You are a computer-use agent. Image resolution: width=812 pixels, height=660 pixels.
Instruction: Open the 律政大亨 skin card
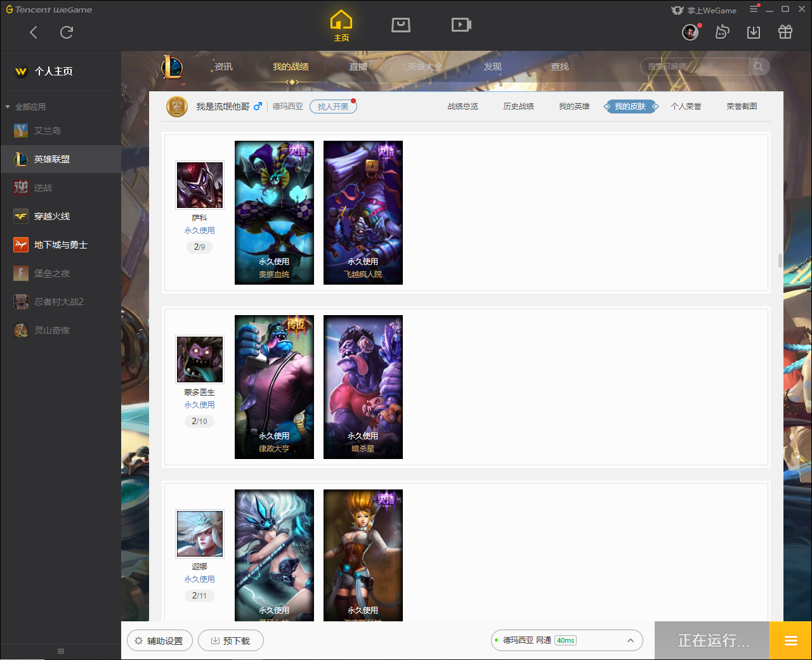point(274,387)
